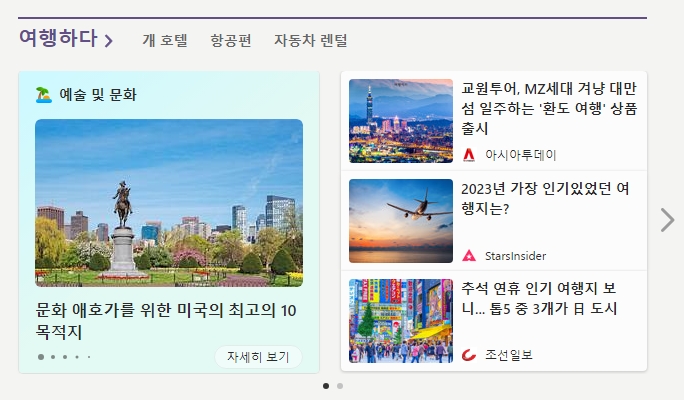Open the 여행하다 travel section heading
Image resolution: width=684 pixels, height=400 pixels.
point(58,38)
